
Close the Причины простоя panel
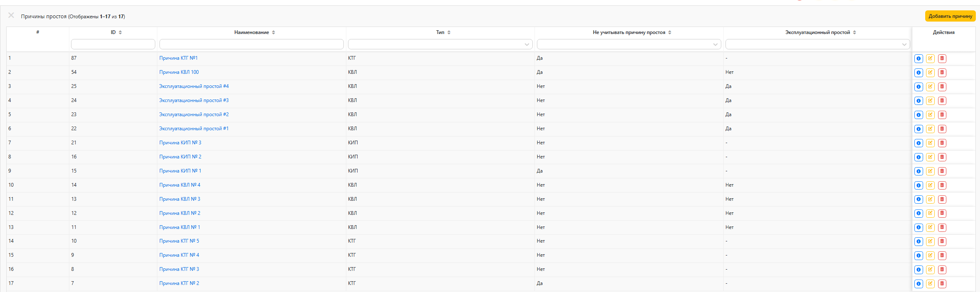point(11,15)
